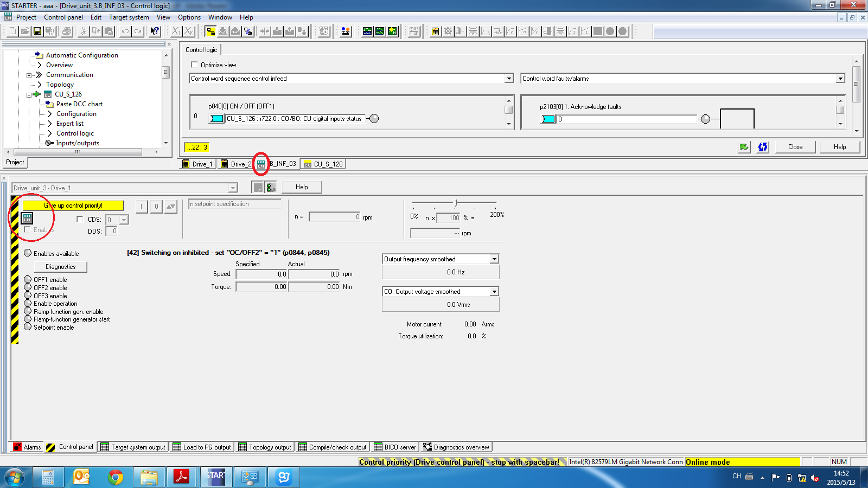Click the cyan binector icon for p840[0]

(216, 119)
